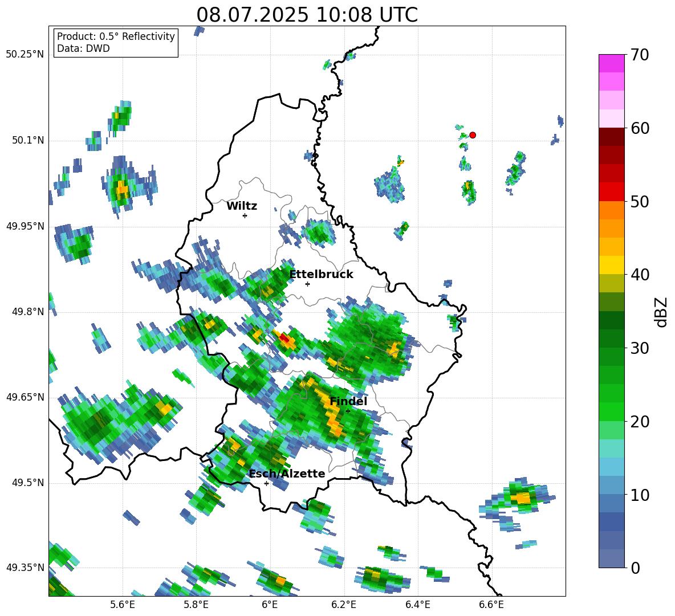Click the 49.65°N latitude label

tap(25, 397)
